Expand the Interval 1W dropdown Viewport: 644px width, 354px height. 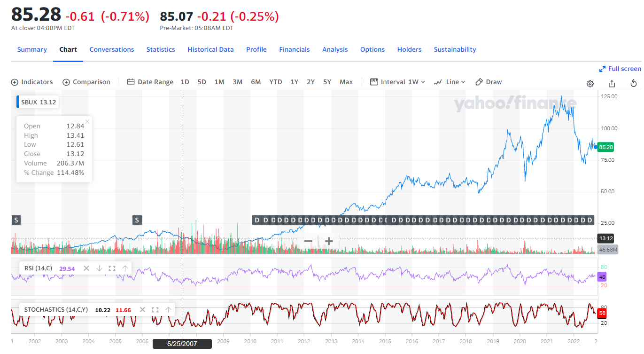click(397, 82)
